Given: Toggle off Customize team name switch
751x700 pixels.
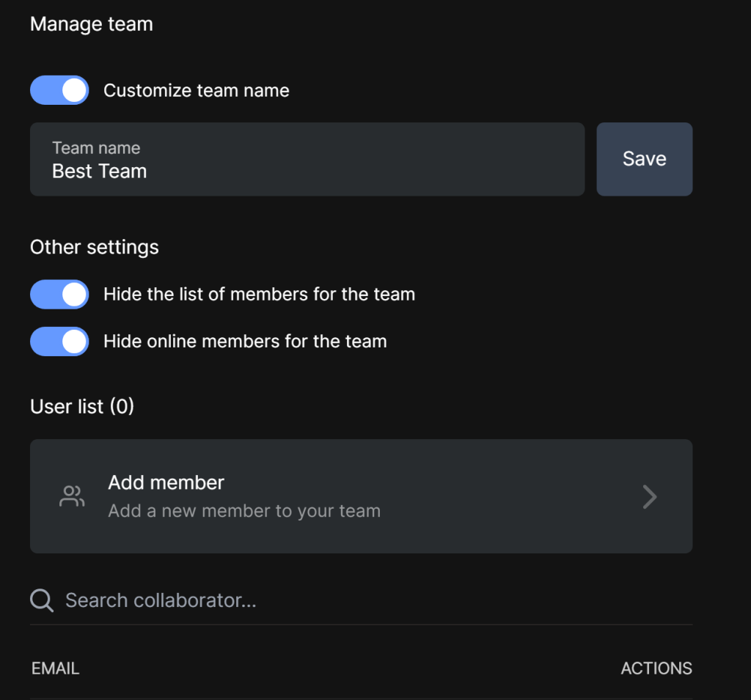Looking at the screenshot, I should tap(59, 90).
